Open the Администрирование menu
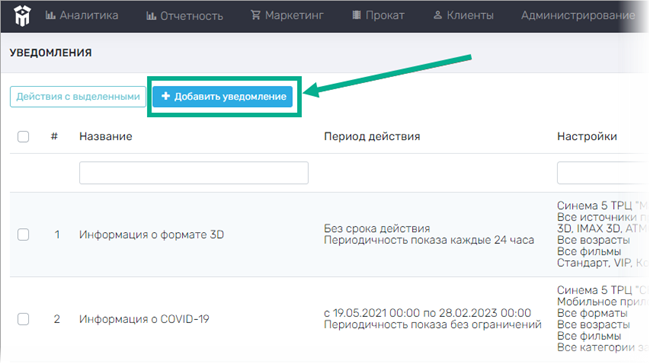The width and height of the screenshot is (650, 364). [578, 15]
